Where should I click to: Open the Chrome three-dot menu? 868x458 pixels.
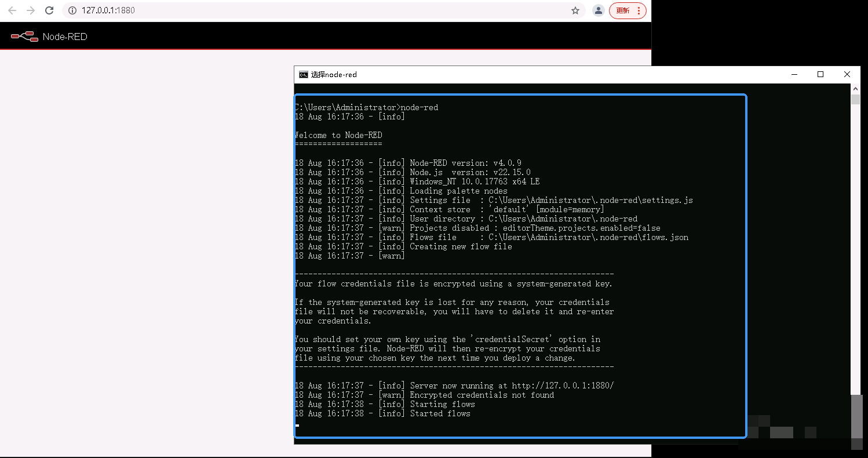tap(639, 10)
